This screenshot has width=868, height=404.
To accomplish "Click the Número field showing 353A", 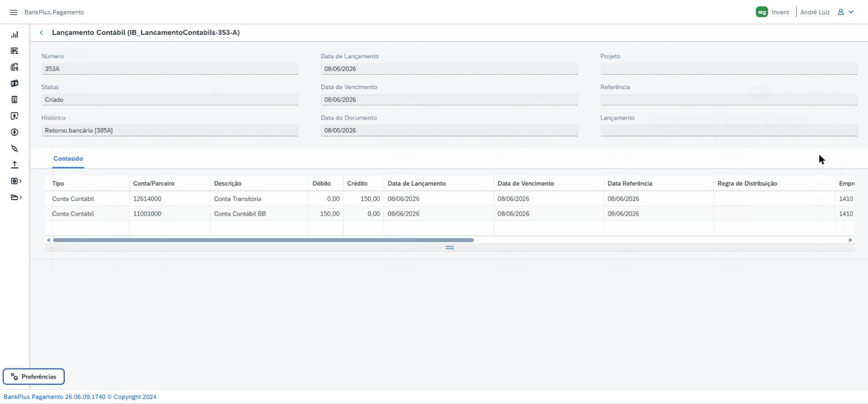I will pyautogui.click(x=170, y=69).
